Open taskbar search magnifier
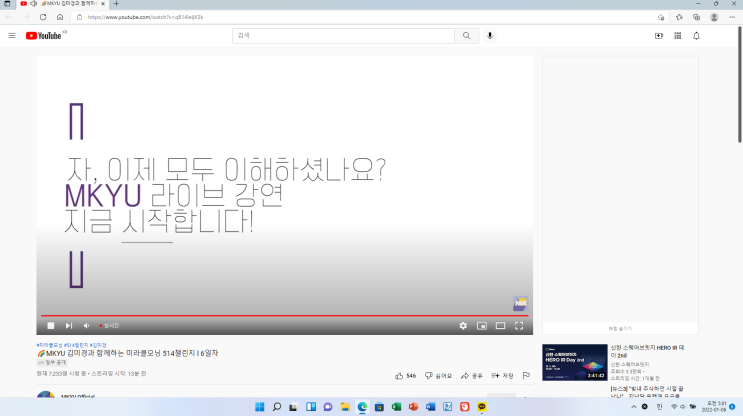The width and height of the screenshot is (743, 416). click(x=277, y=407)
